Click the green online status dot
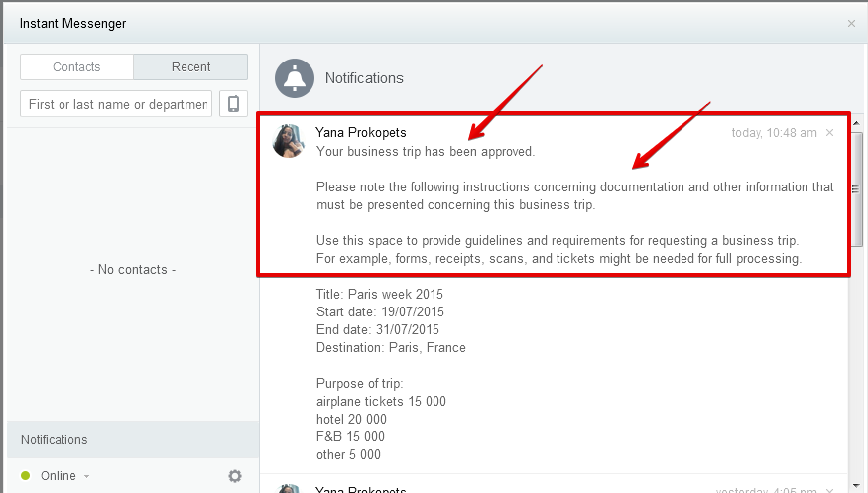Screen dimensions: 868x493 26,476
